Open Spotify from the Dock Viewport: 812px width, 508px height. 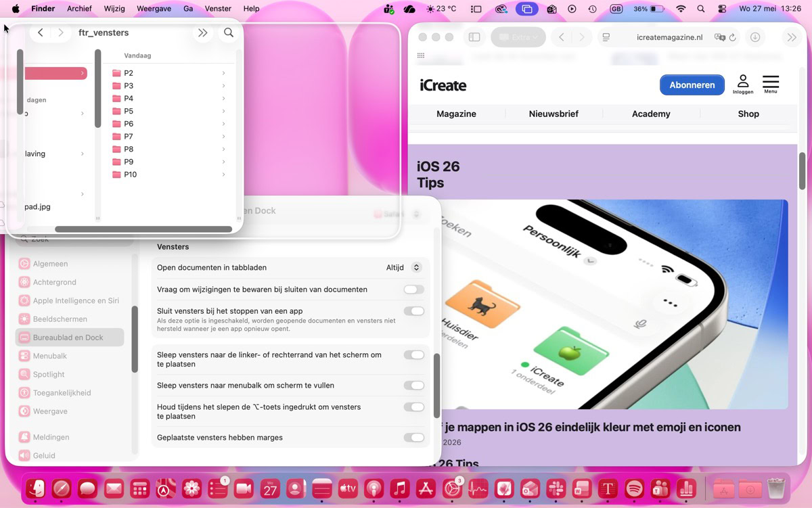tap(634, 488)
